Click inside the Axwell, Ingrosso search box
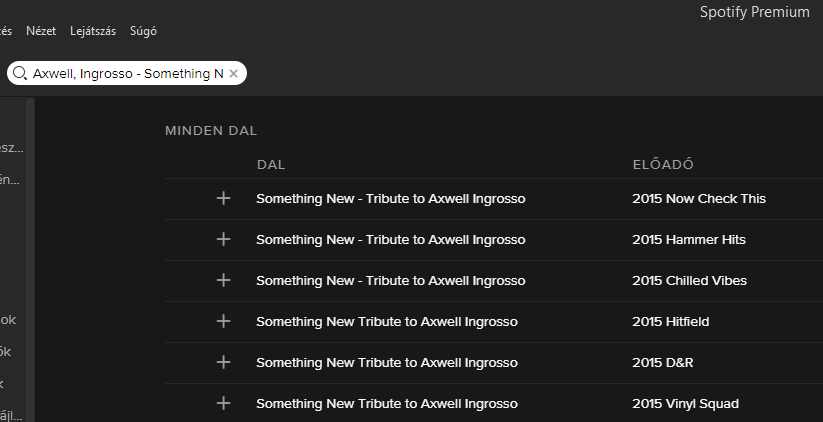The image size is (823, 422). (128, 73)
